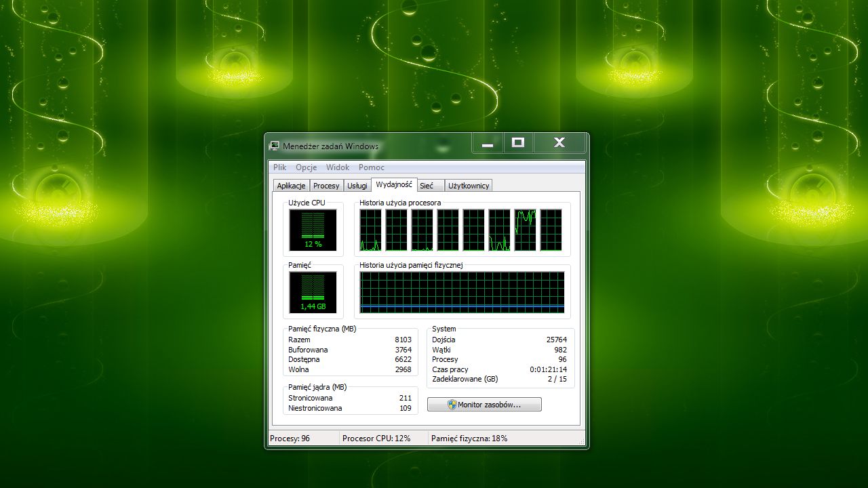Click the 'Wolna' value 2968
This screenshot has width=868, height=488.
[x=403, y=369]
